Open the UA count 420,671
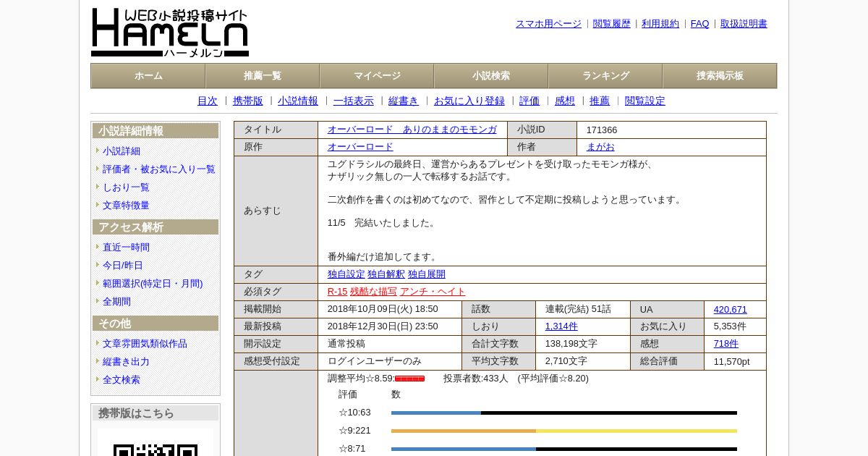Screen dimensions: 868x456 [731, 310]
